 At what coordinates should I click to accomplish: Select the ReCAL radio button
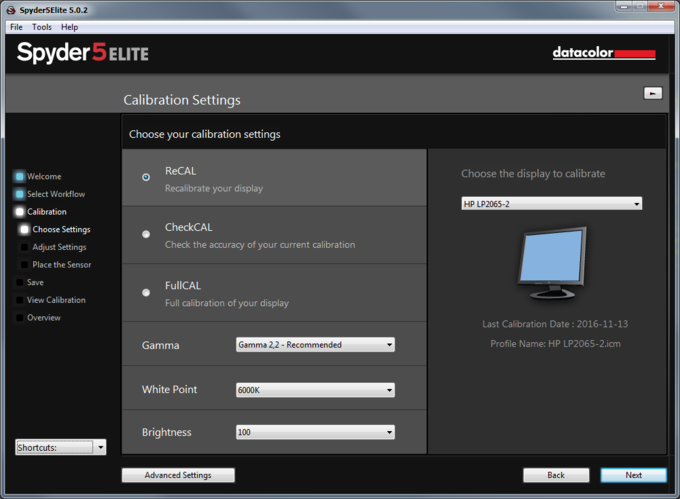point(146,177)
